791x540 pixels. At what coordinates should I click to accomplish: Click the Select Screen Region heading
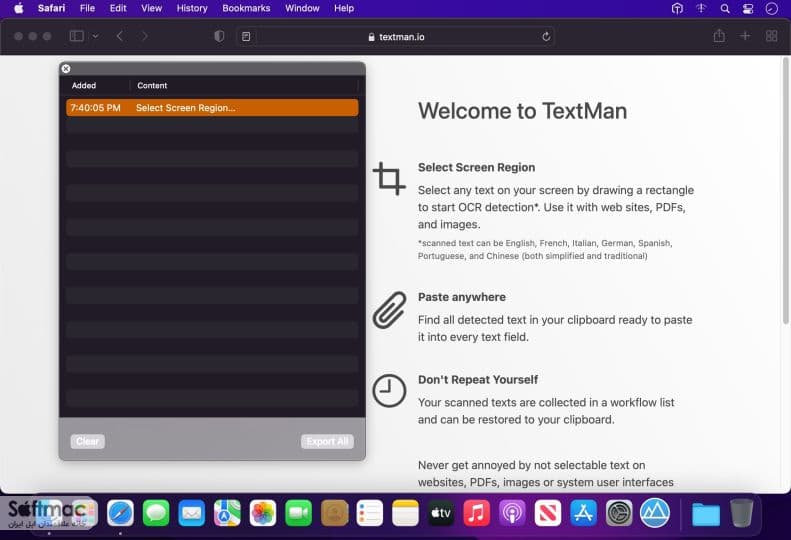pos(476,167)
